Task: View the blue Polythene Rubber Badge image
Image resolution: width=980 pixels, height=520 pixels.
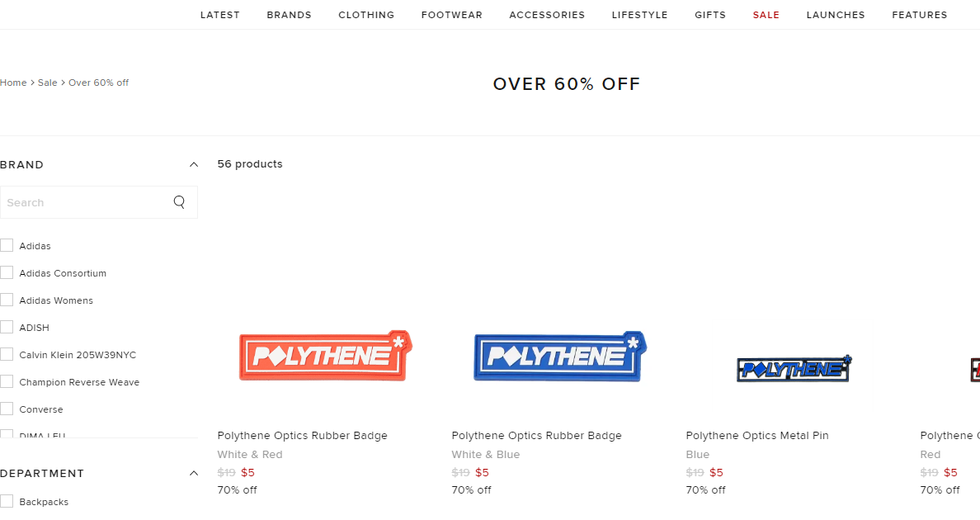Action: pos(559,356)
